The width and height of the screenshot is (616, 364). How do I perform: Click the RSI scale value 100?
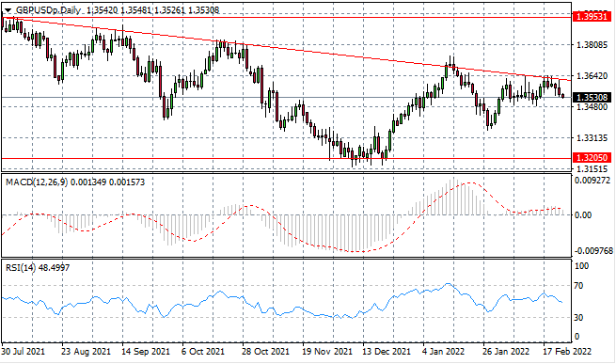coord(582,266)
